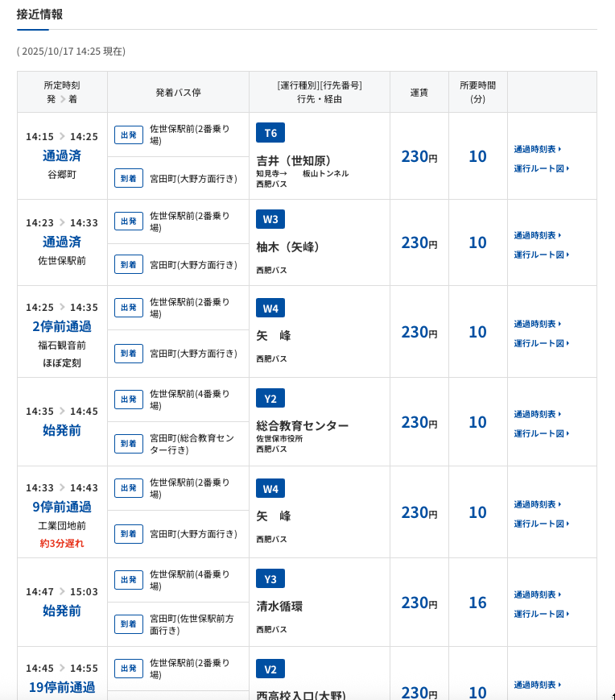
Task: View 通過時刻表 for the W3 柚木 bus
Action: pos(537,235)
